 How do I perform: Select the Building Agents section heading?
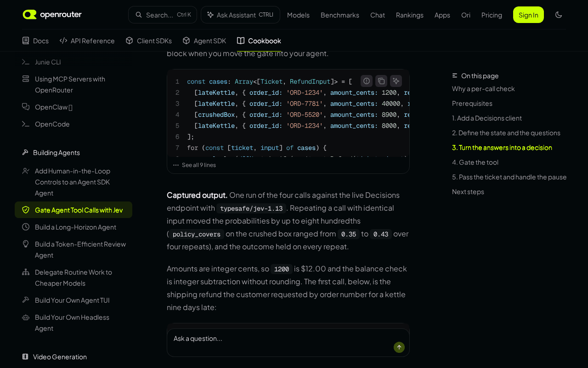57,152
